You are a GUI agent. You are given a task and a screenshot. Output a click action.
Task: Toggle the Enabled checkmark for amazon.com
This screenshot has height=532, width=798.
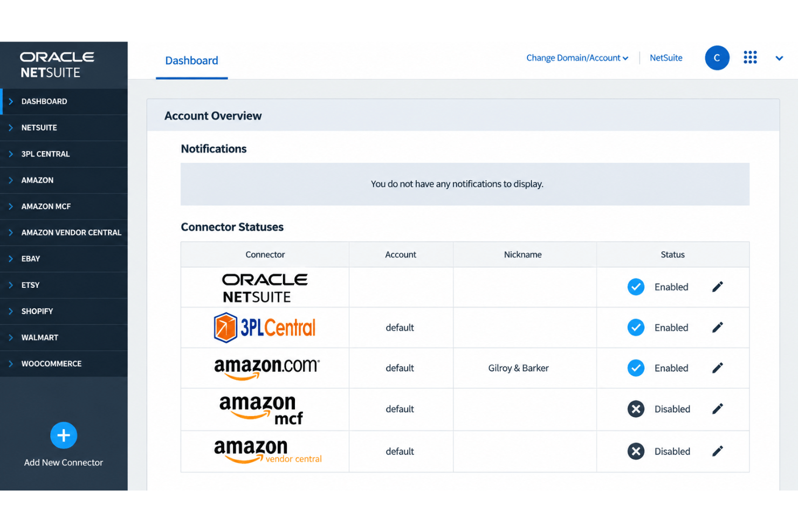pos(636,368)
